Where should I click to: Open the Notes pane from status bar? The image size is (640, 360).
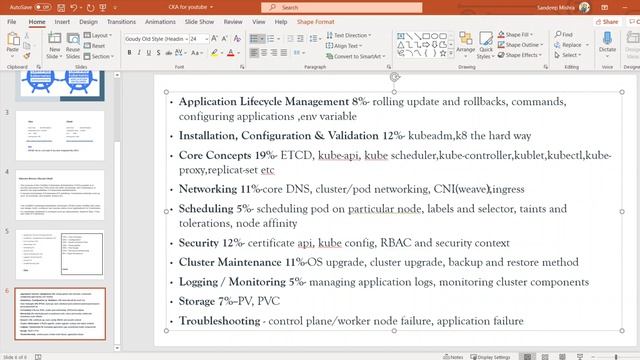[453, 357]
